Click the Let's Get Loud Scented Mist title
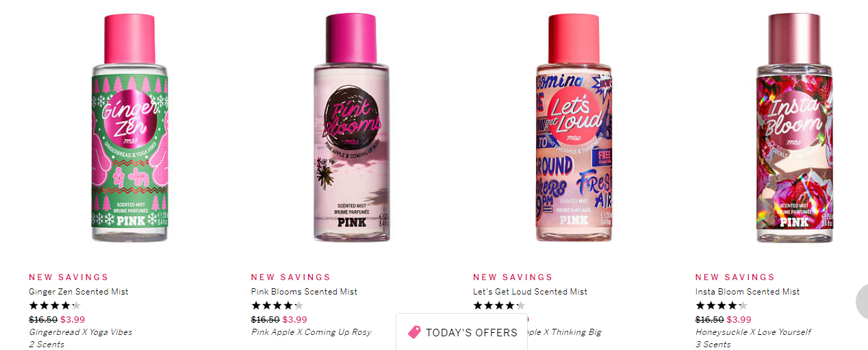 (x=530, y=291)
